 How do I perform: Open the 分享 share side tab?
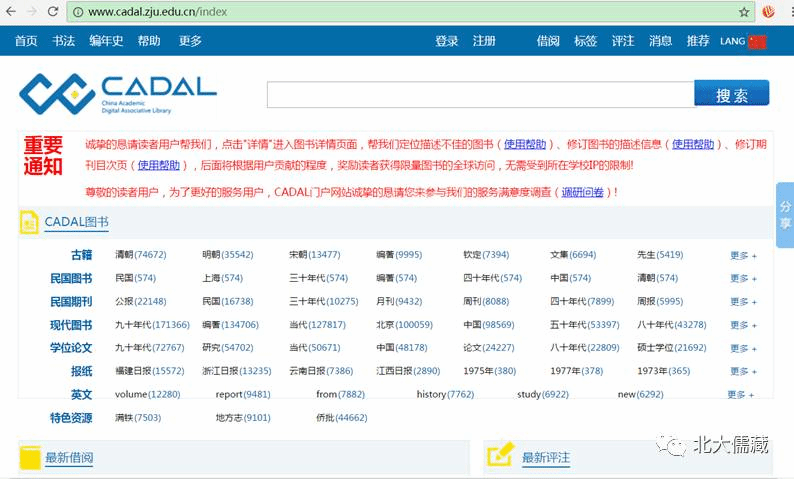(x=784, y=214)
